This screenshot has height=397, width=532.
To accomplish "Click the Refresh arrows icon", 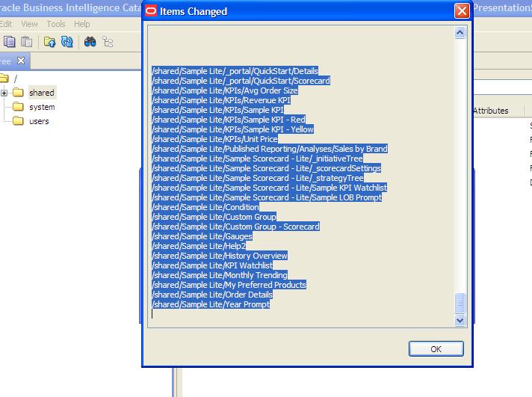I will tap(66, 42).
